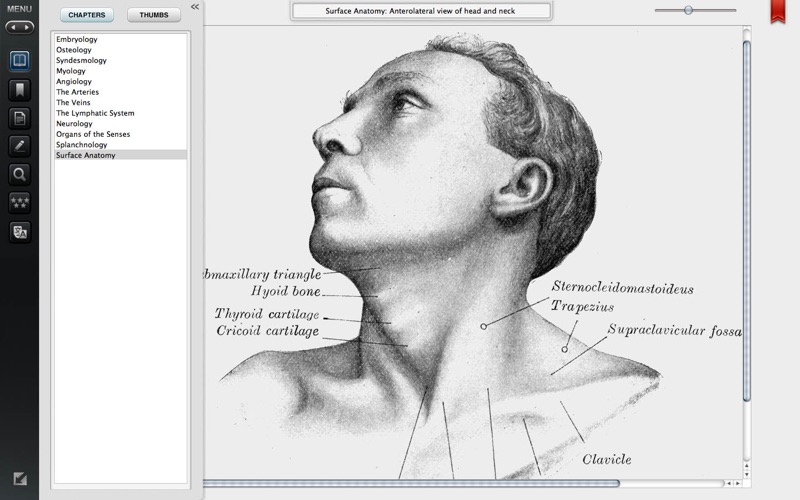
Task: Click the Trapezius label
Action: click(x=582, y=307)
